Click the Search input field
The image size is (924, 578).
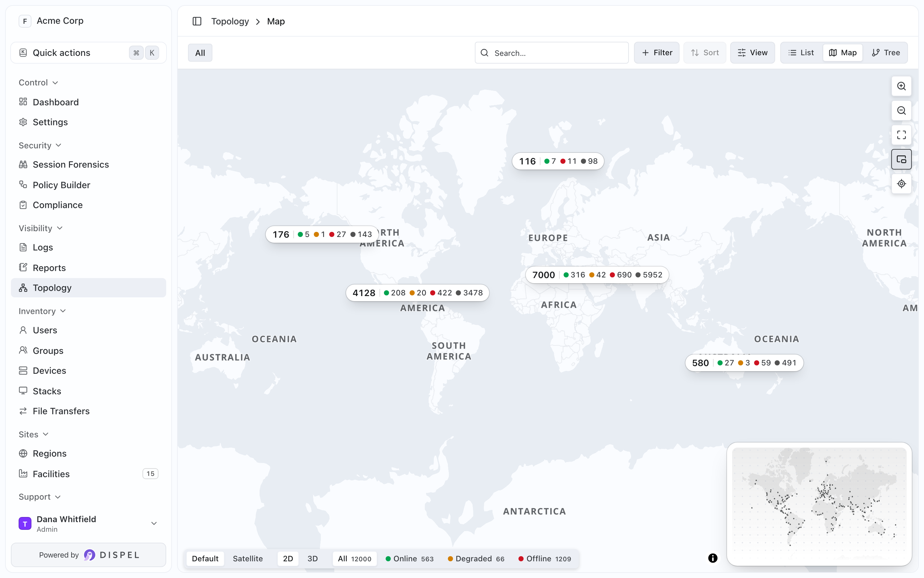pyautogui.click(x=552, y=53)
